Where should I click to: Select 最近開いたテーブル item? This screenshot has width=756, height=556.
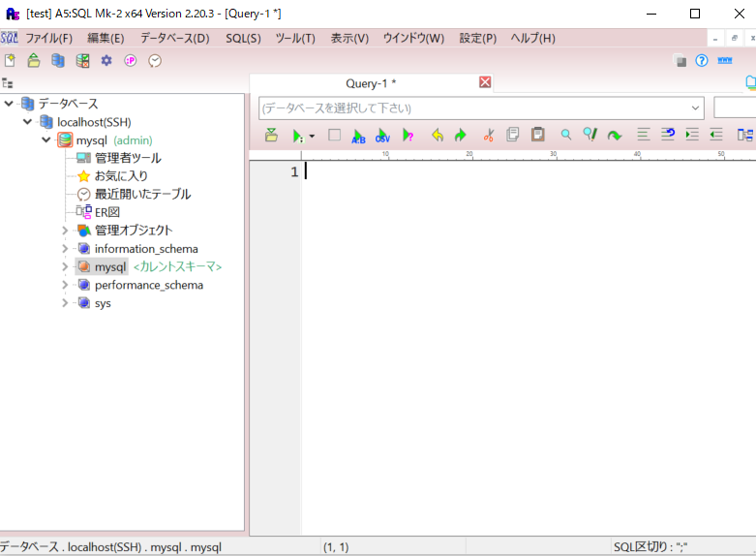pos(142,194)
